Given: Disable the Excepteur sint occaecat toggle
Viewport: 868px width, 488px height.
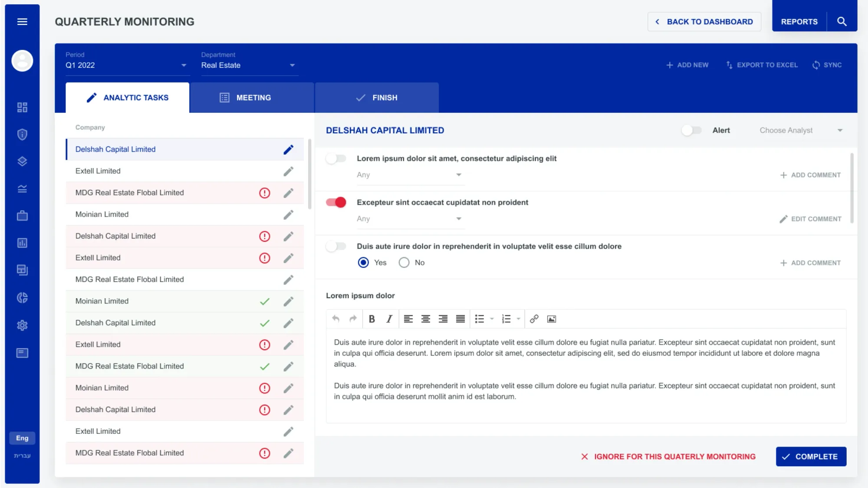Looking at the screenshot, I should (x=336, y=202).
